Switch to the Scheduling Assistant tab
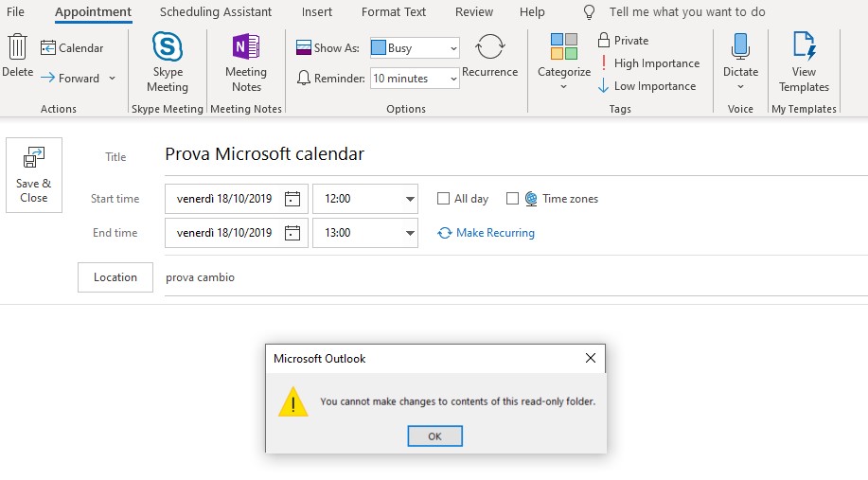Screen dimensions: 868x480 [x=216, y=12]
